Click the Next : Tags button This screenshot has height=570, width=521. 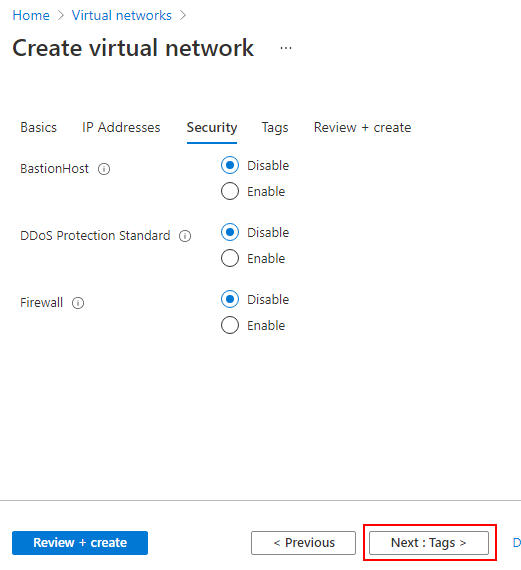[429, 543]
